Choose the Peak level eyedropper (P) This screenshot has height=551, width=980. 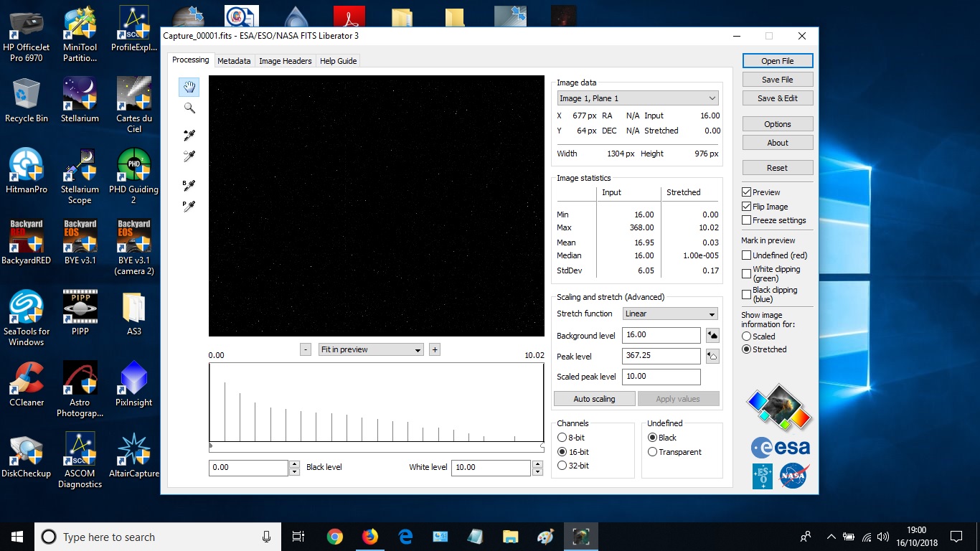189,206
